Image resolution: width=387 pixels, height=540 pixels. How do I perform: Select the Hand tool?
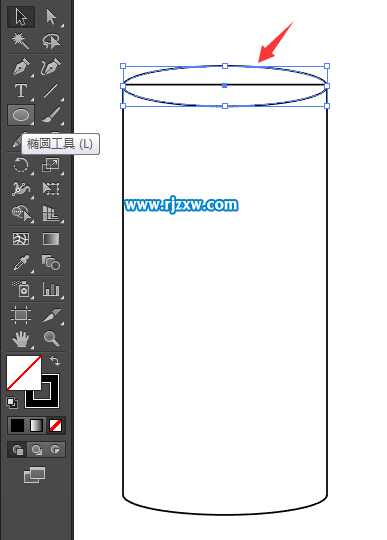pyautogui.click(x=21, y=339)
